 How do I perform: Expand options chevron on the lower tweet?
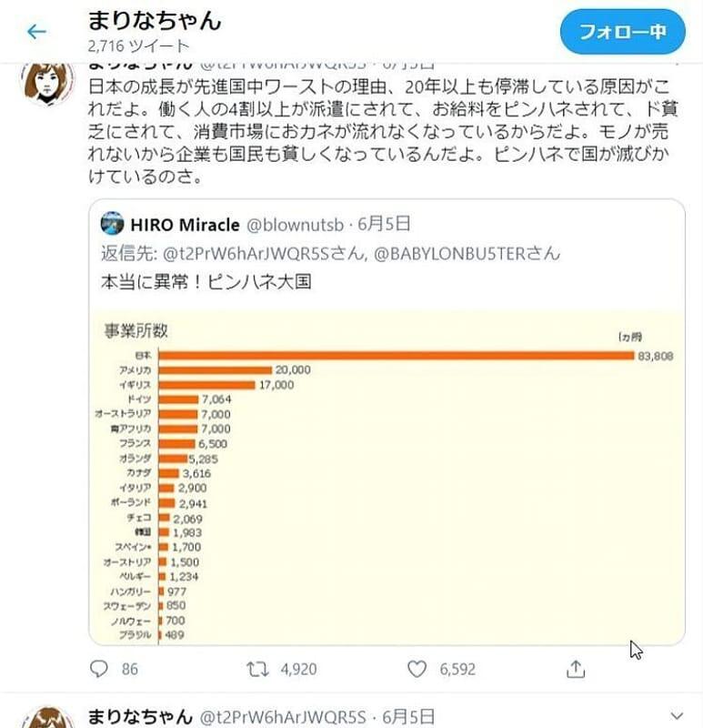coord(677,716)
